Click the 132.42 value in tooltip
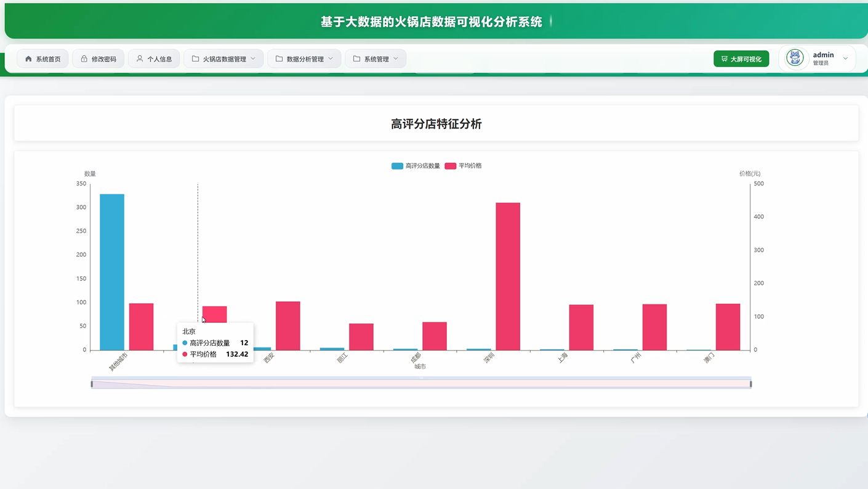Image resolution: width=868 pixels, height=489 pixels. click(237, 354)
